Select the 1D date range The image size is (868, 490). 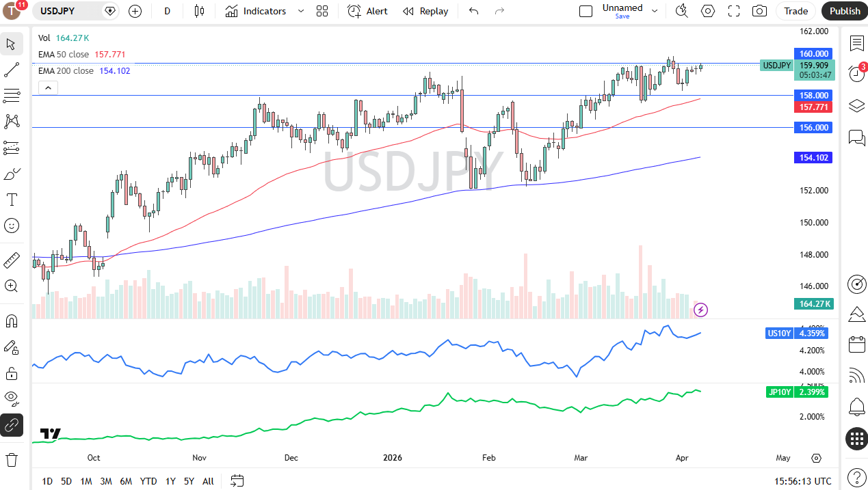tap(47, 481)
